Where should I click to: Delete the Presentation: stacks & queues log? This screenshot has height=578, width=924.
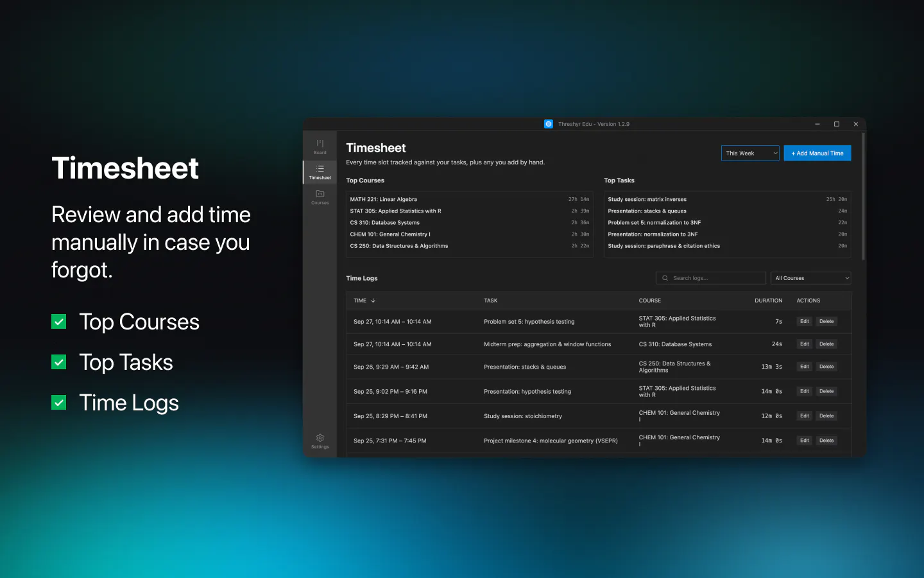[826, 367]
